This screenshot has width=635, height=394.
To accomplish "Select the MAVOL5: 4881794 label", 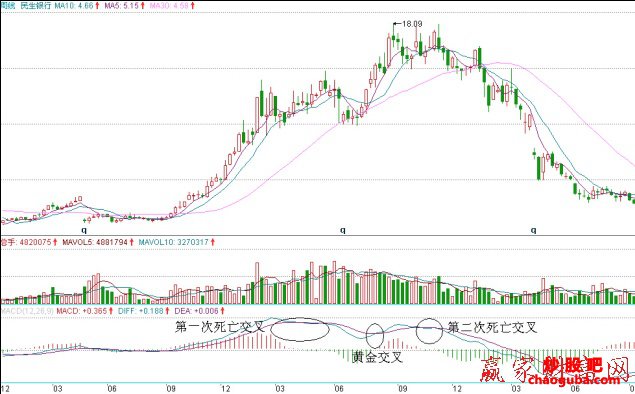I will click(x=95, y=242).
